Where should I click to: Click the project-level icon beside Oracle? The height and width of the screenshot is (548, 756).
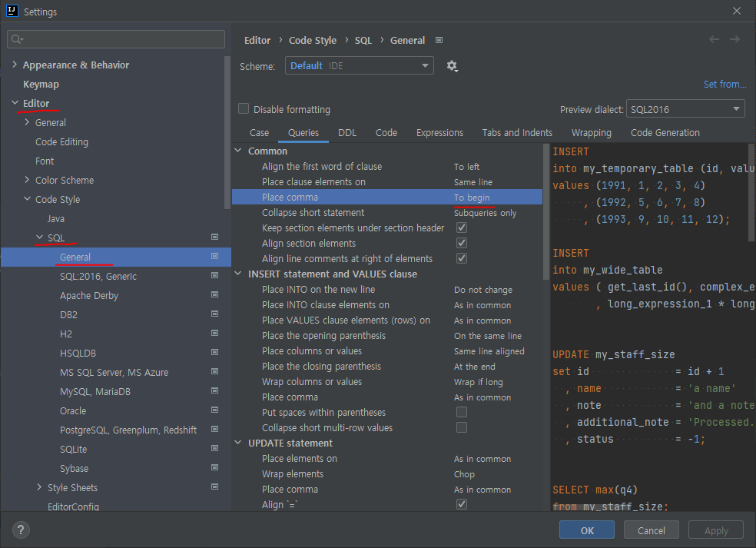(214, 410)
